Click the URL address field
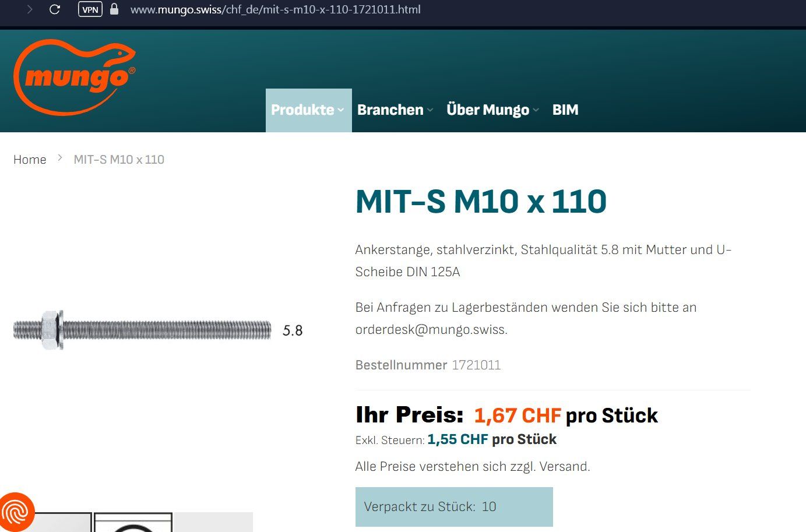 click(275, 9)
